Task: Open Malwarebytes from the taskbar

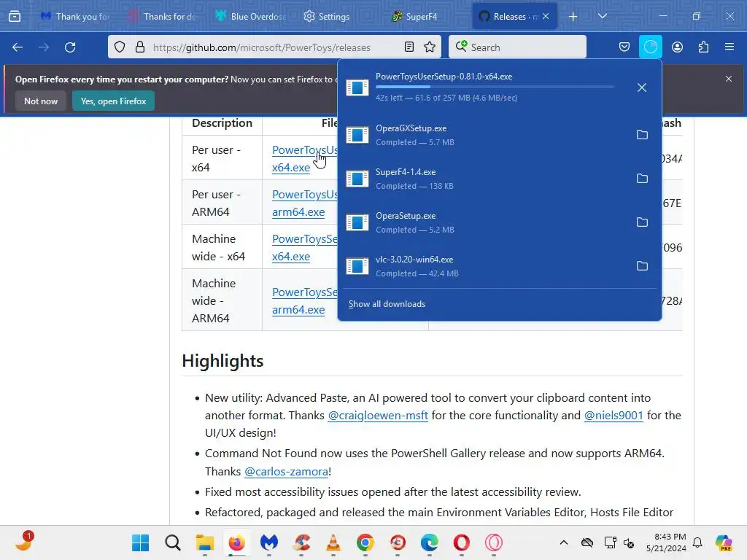Action: pyautogui.click(x=268, y=542)
